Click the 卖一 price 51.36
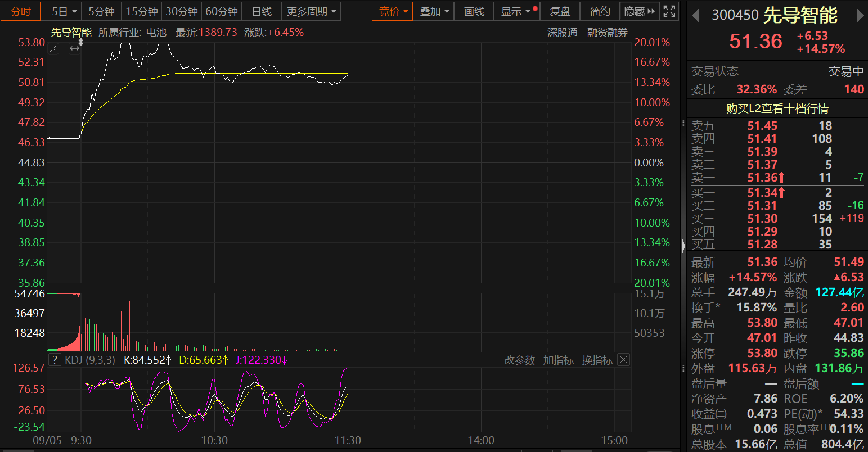The image size is (868, 452). [x=762, y=178]
